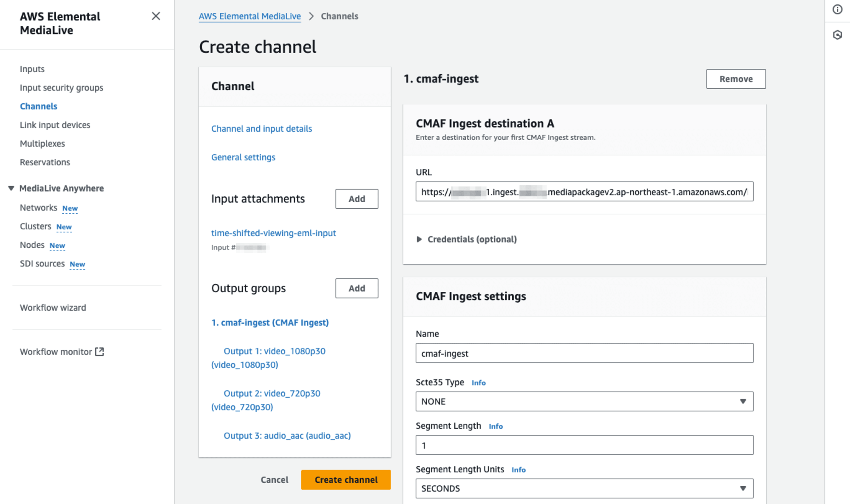The image size is (850, 504).
Task: Open Output 2: video_720p30
Action: click(x=266, y=400)
